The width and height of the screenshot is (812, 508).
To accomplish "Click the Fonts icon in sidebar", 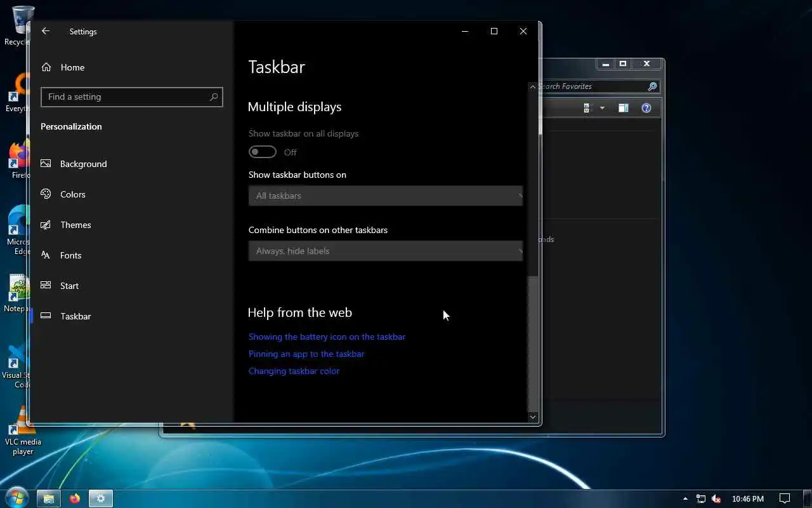I will [x=46, y=255].
